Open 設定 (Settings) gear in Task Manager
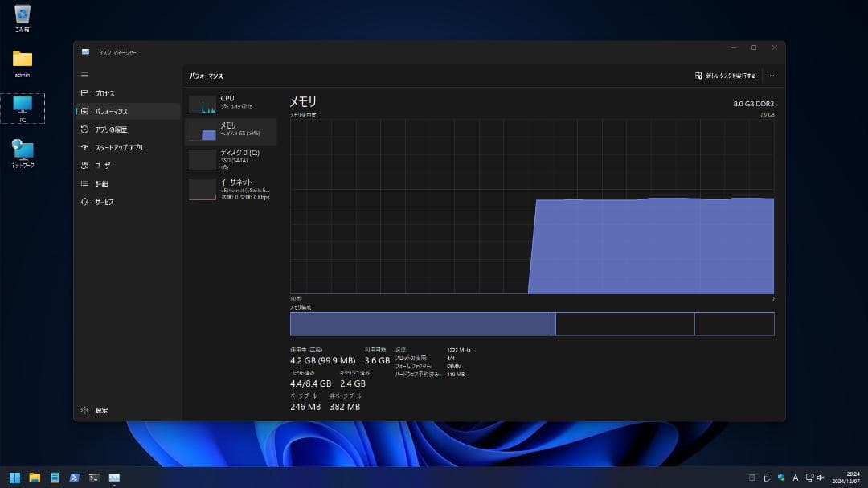This screenshot has height=488, width=868. pyautogui.click(x=100, y=410)
